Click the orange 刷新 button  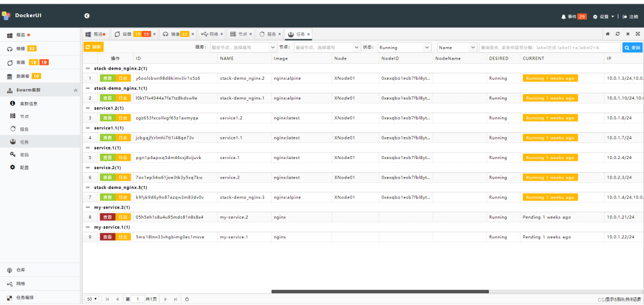point(94,47)
